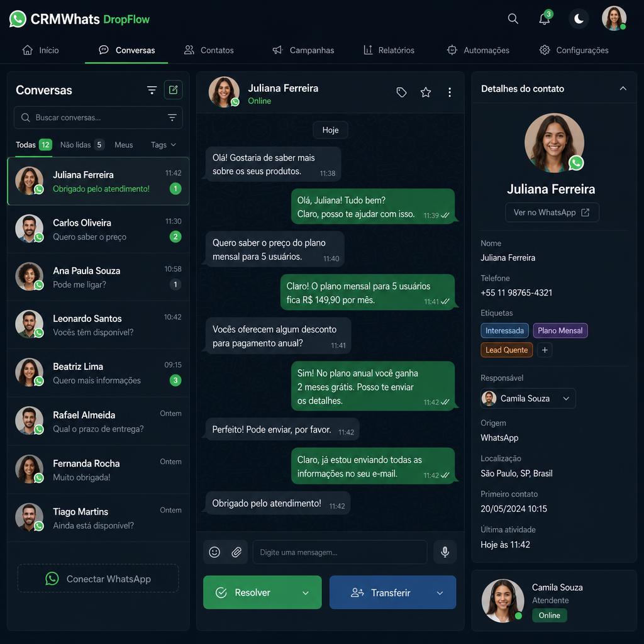Click the Plano Mensal tag
This screenshot has width=644, height=644.
[560, 331]
